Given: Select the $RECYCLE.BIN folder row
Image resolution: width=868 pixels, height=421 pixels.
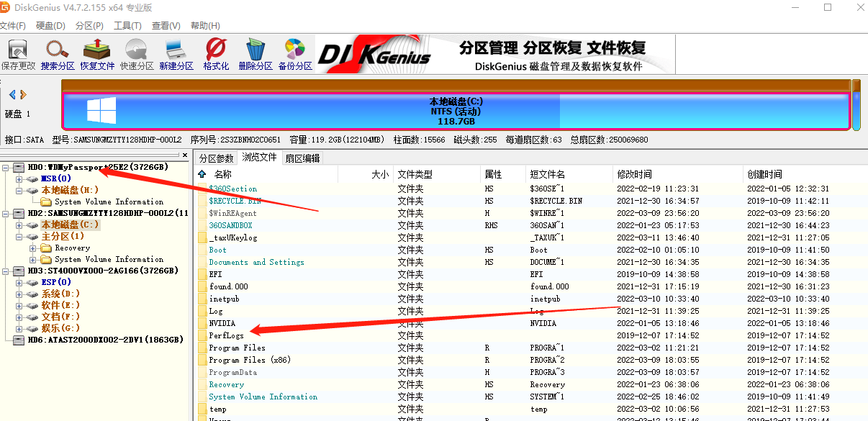Looking at the screenshot, I should point(533,201).
